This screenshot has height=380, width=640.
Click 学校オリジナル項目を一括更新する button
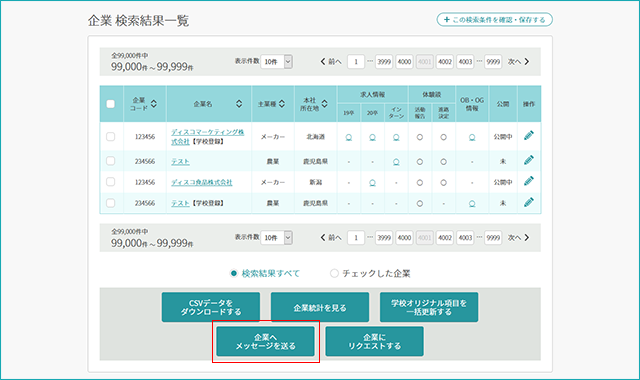pyautogui.click(x=429, y=307)
